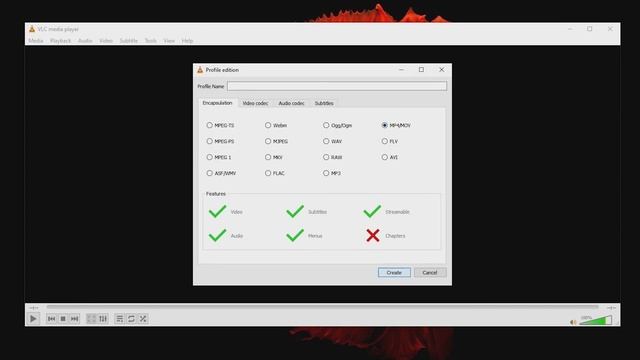Viewport: 640px width, 360px height.
Task: Open the Media menu
Action: [36, 41]
